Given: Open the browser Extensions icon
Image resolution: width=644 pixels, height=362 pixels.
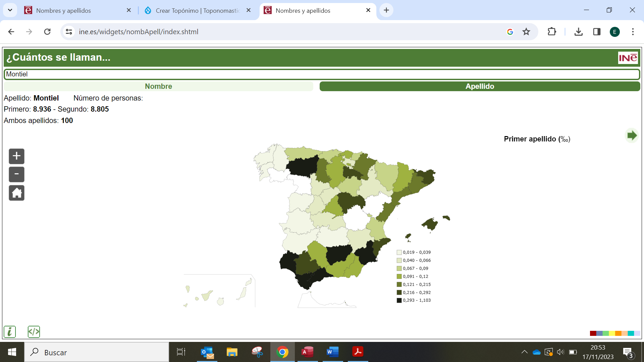Looking at the screenshot, I should click(552, 32).
